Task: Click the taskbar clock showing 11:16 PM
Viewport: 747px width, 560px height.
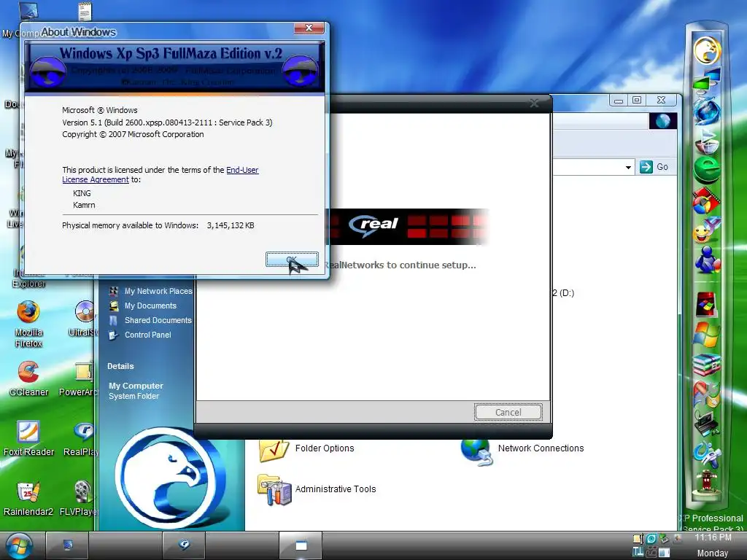Action: pos(713,537)
